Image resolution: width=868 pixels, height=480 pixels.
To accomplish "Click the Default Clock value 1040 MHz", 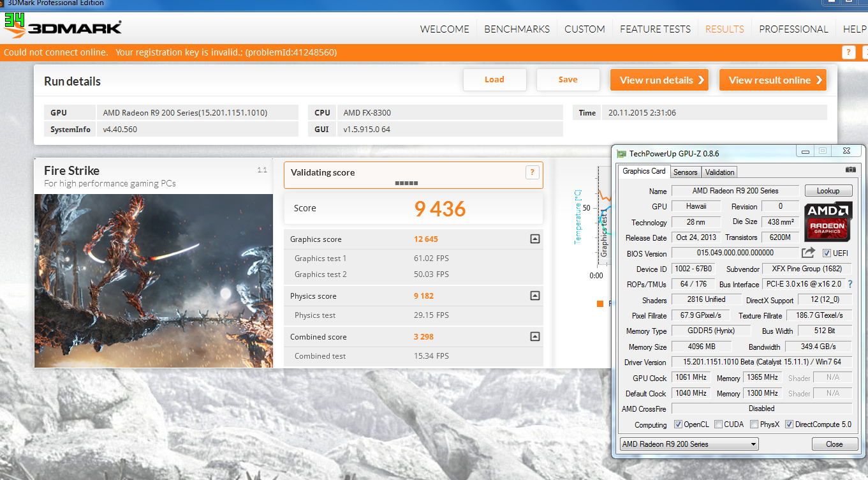I will pos(691,393).
